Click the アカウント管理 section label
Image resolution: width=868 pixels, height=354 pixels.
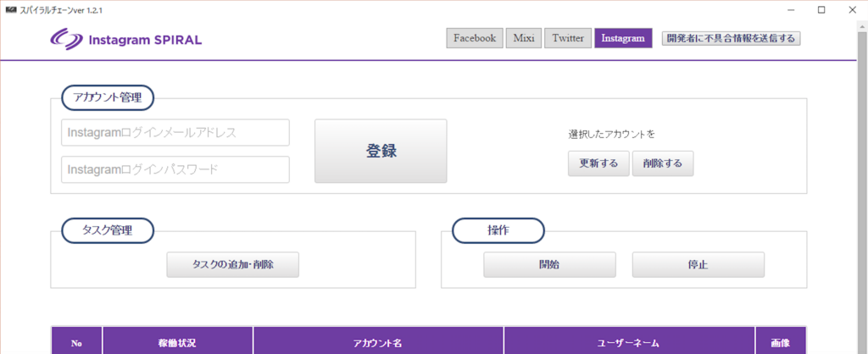[x=108, y=98]
